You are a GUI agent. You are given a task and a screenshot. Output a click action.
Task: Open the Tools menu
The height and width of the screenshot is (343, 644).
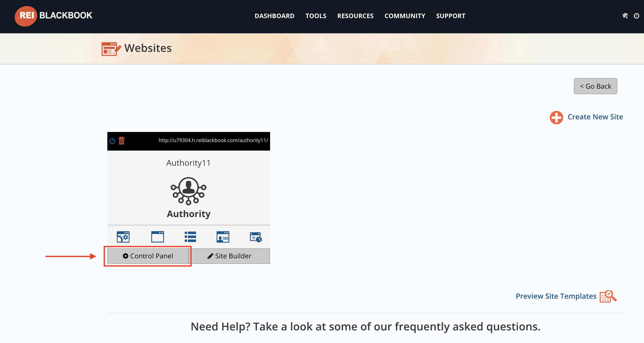point(316,16)
